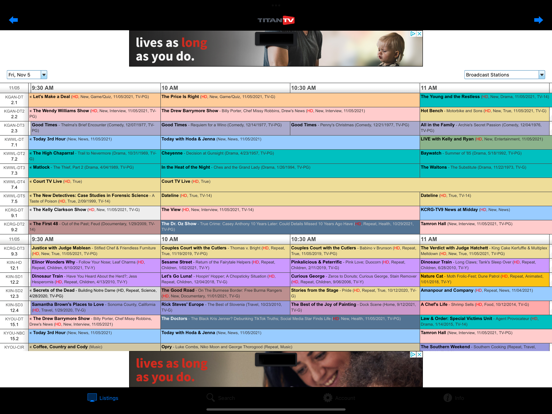Open The First 48 listing

[x=94, y=227]
